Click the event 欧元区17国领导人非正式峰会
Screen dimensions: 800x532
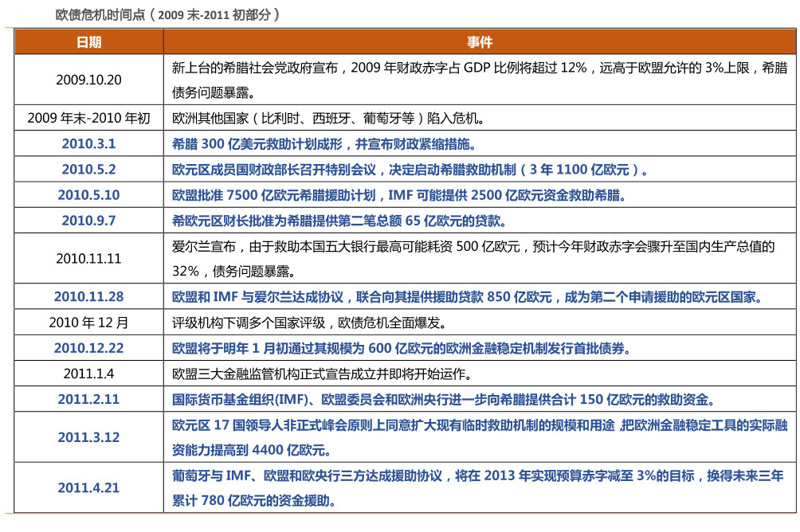point(480,437)
